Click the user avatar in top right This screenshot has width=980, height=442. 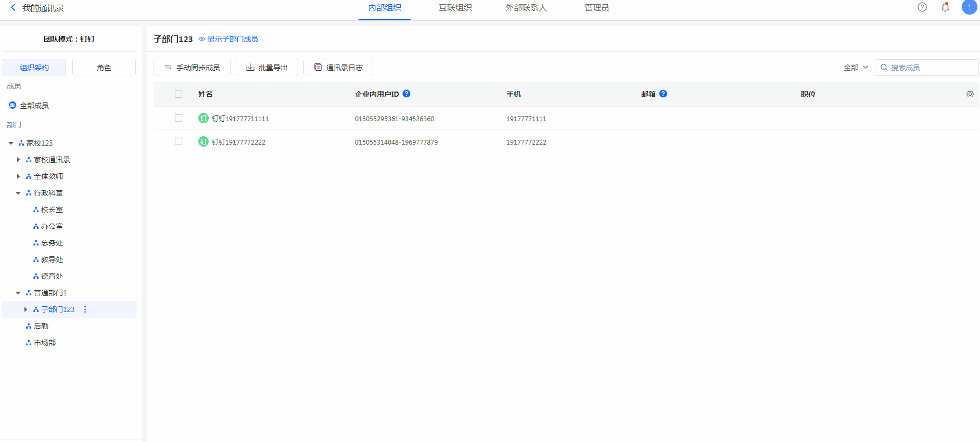pos(969,7)
